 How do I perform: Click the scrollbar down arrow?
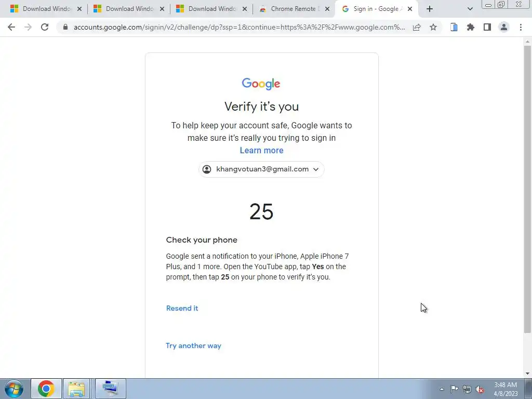pos(527,374)
